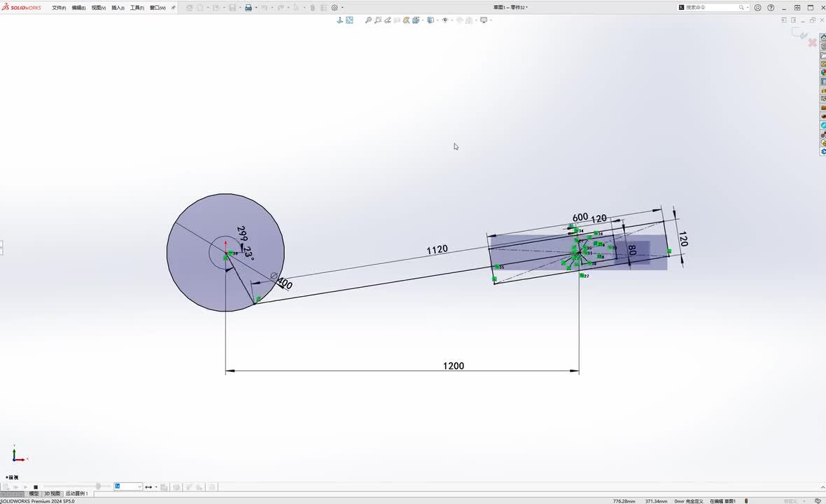Click the Zoom to Area magnifier icon

[378, 20]
